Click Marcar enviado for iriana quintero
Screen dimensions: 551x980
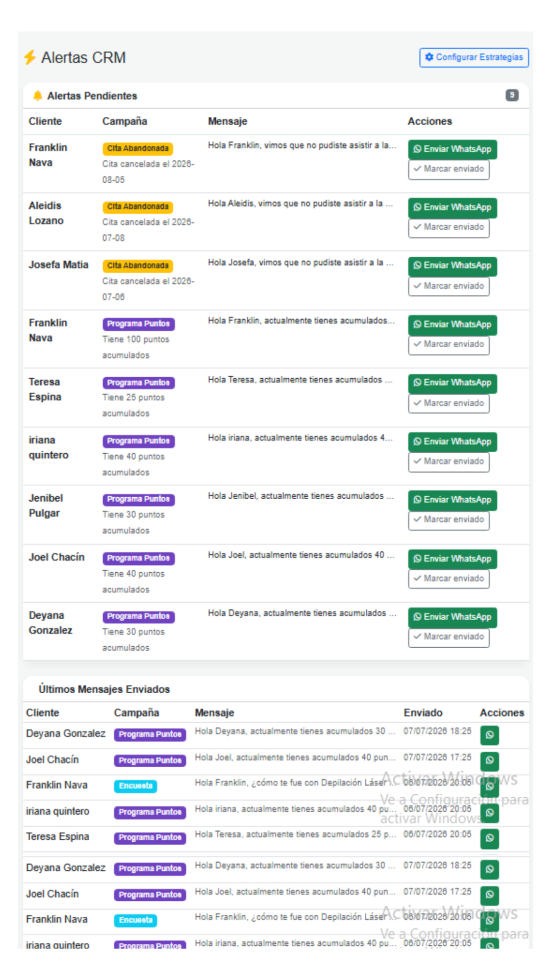click(449, 461)
